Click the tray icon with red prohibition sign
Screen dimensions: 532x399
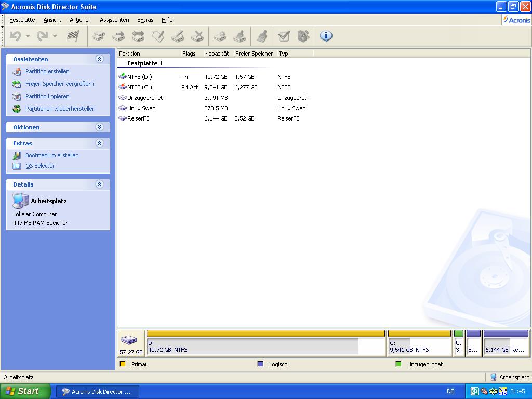click(484, 391)
